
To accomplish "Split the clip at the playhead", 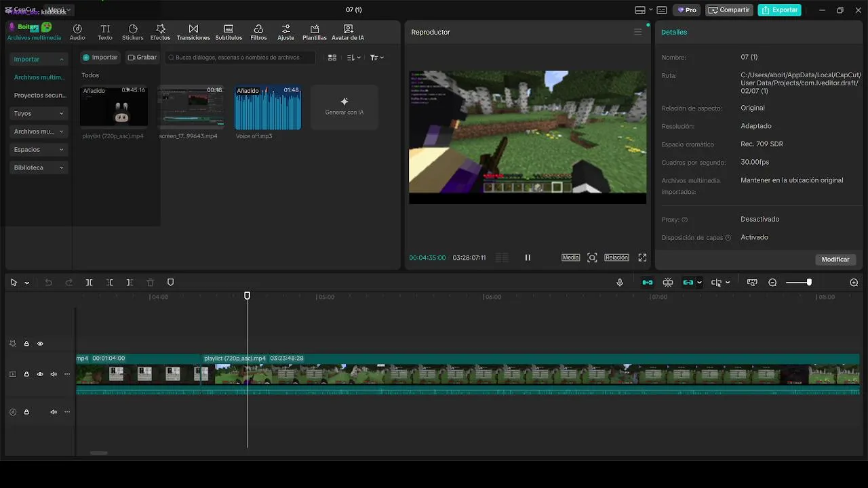I will 89,283.
